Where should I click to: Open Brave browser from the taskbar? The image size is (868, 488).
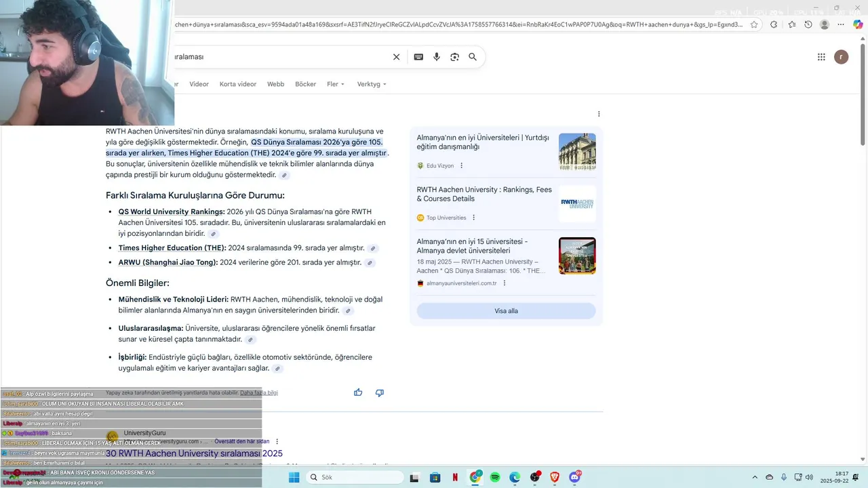(555, 477)
